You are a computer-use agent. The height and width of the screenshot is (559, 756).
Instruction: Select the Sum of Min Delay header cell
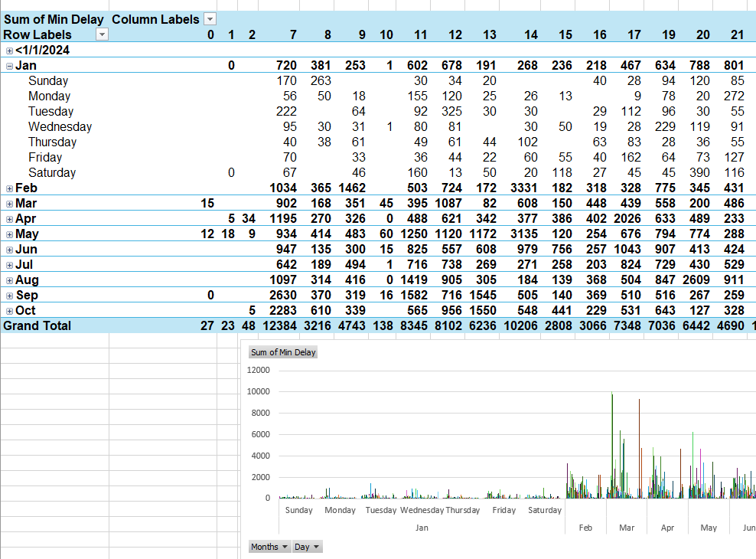point(54,19)
